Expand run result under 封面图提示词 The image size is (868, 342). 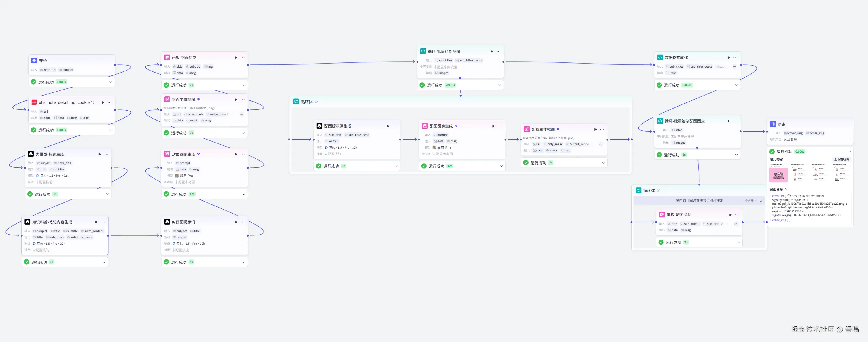(244, 262)
